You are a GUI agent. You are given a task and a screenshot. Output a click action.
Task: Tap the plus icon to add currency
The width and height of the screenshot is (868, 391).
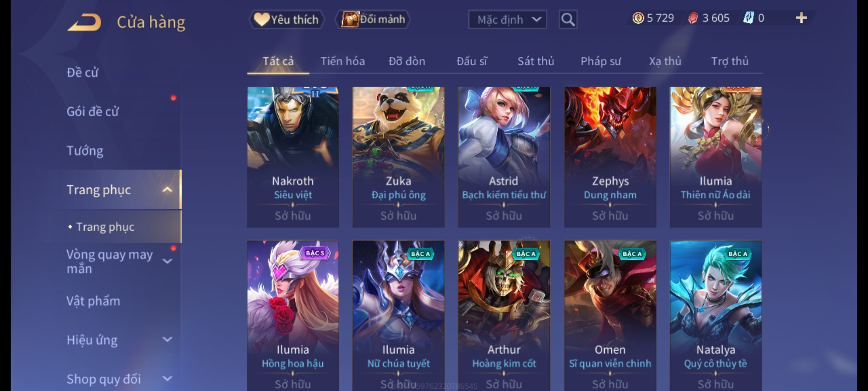(801, 18)
